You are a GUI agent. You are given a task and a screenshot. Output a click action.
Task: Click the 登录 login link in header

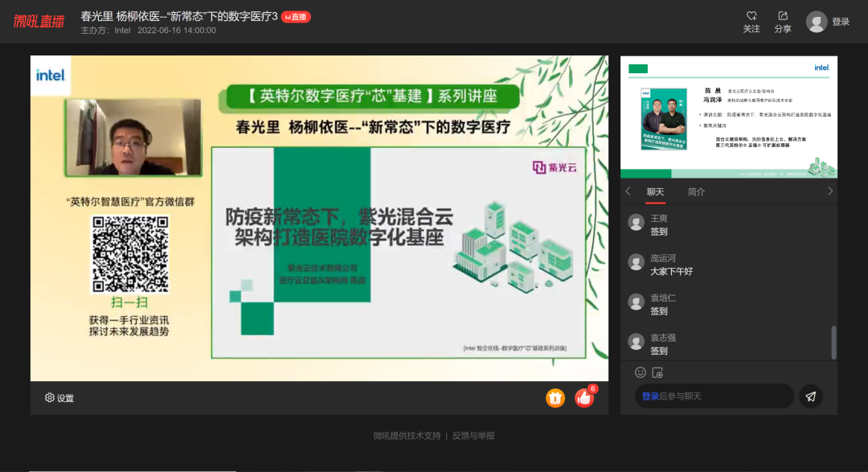pyautogui.click(x=841, y=22)
